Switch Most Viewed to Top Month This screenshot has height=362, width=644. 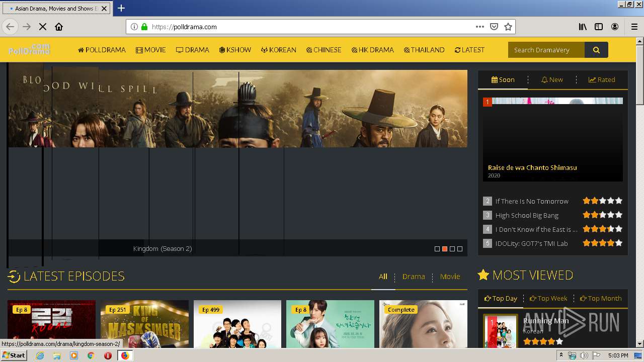[601, 298]
